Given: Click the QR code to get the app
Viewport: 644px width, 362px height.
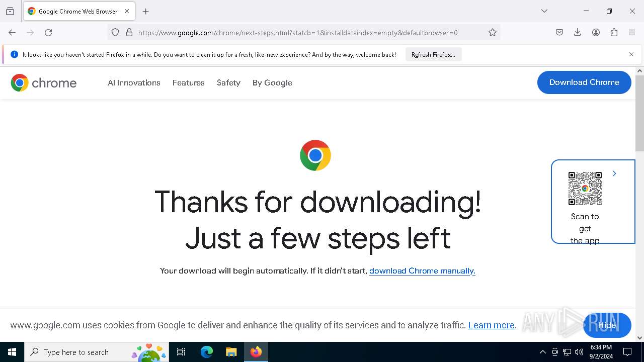Looking at the screenshot, I should coord(585,189).
